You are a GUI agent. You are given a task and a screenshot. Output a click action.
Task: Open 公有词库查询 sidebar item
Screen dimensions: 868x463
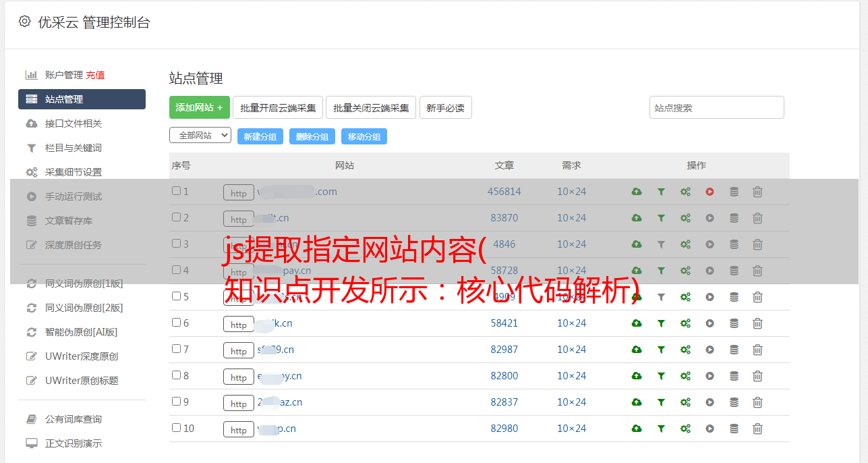tap(74, 419)
